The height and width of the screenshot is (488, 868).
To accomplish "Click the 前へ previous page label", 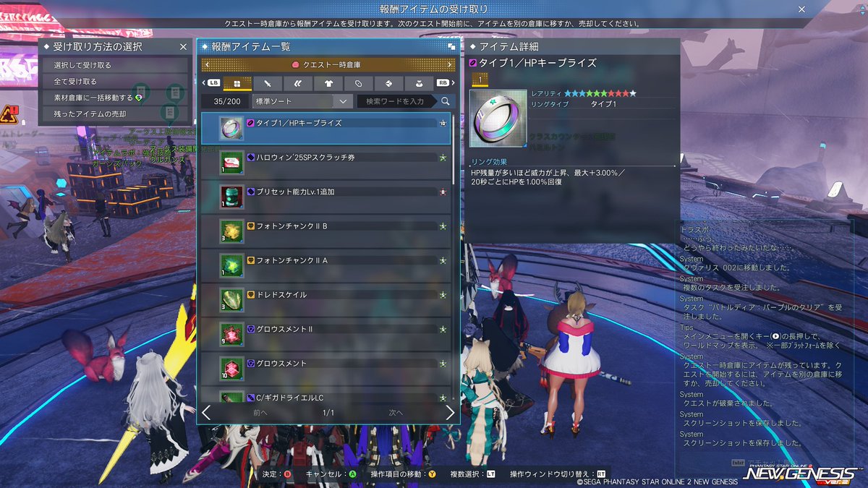I will [260, 413].
